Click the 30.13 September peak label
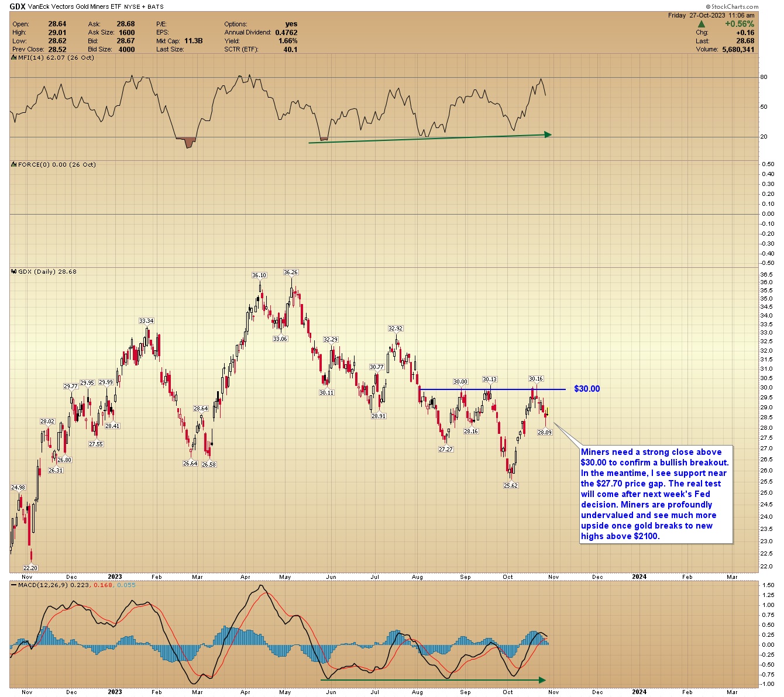 click(490, 379)
